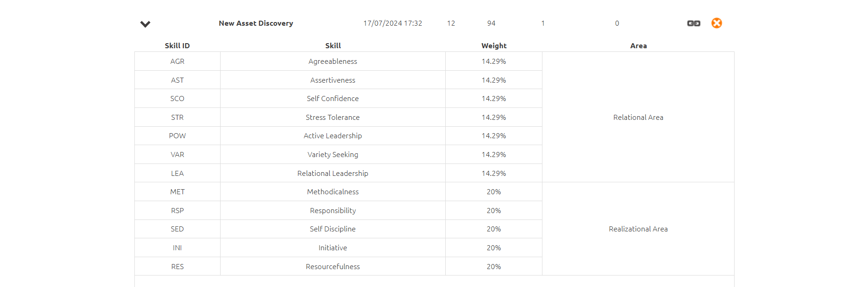Collapse the New Asset Discovery row chevron

coord(145,24)
